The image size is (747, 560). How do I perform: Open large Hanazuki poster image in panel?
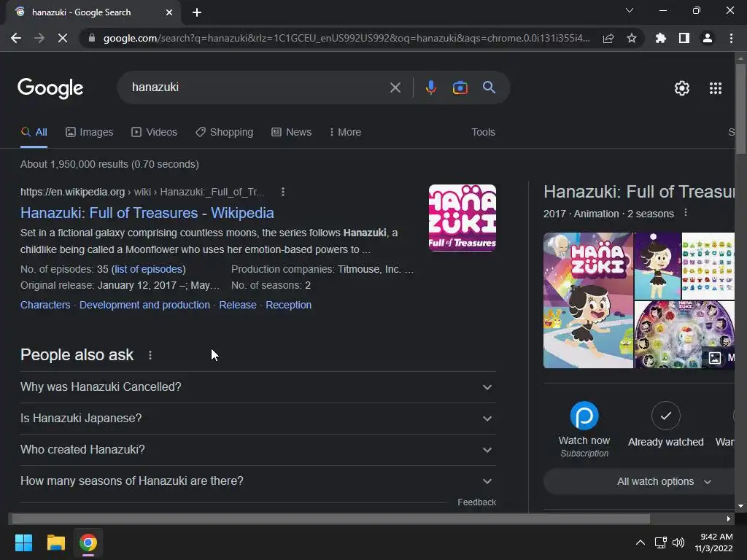(589, 300)
